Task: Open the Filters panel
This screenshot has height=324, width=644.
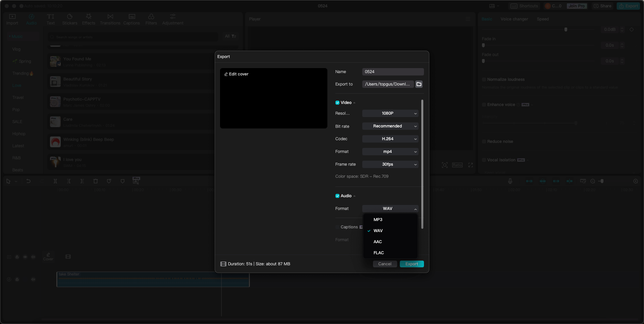Action: point(151,19)
